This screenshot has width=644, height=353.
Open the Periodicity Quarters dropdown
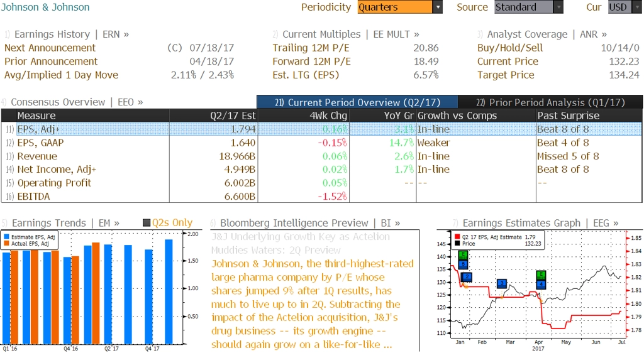click(399, 7)
